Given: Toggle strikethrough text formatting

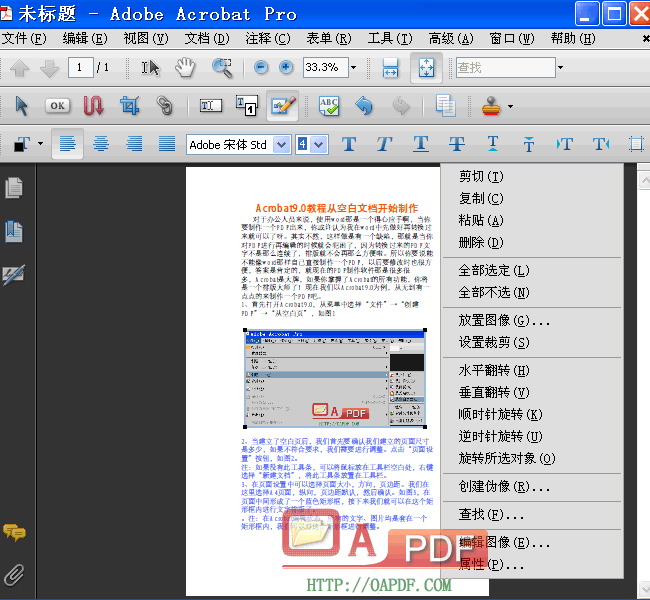Looking at the screenshot, I should [x=457, y=144].
